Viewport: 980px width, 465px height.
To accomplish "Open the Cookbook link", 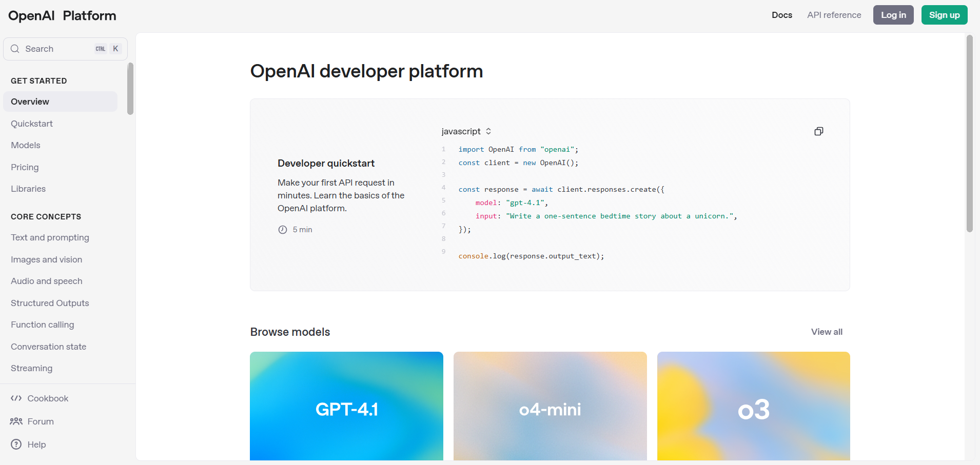I will pos(40,398).
